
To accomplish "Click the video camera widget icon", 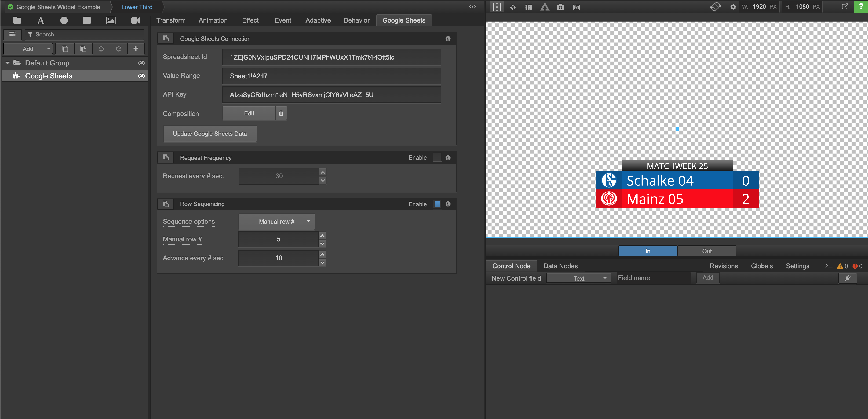I will [135, 21].
